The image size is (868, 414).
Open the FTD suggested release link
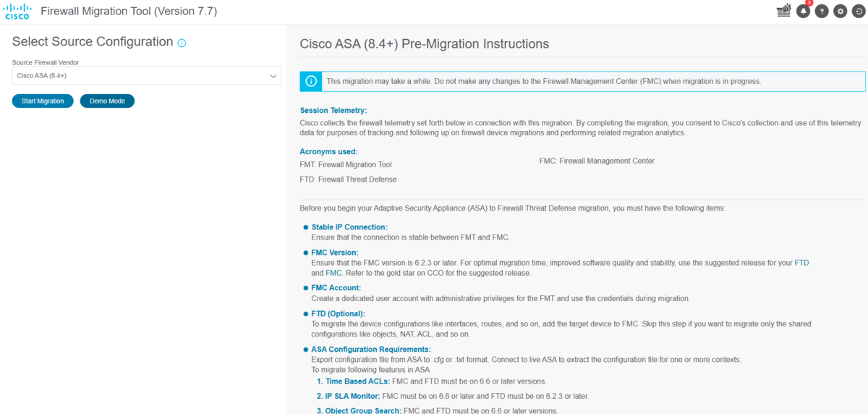(x=801, y=263)
